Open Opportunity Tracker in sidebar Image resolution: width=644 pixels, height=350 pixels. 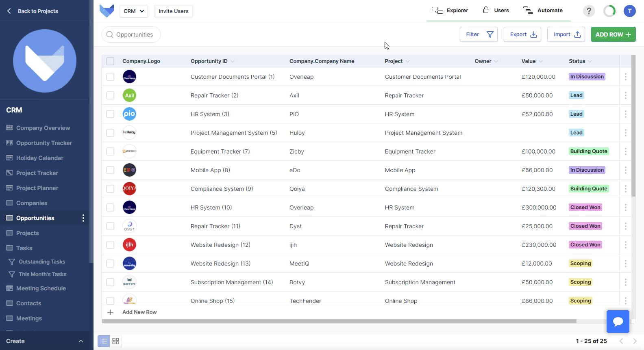click(44, 143)
